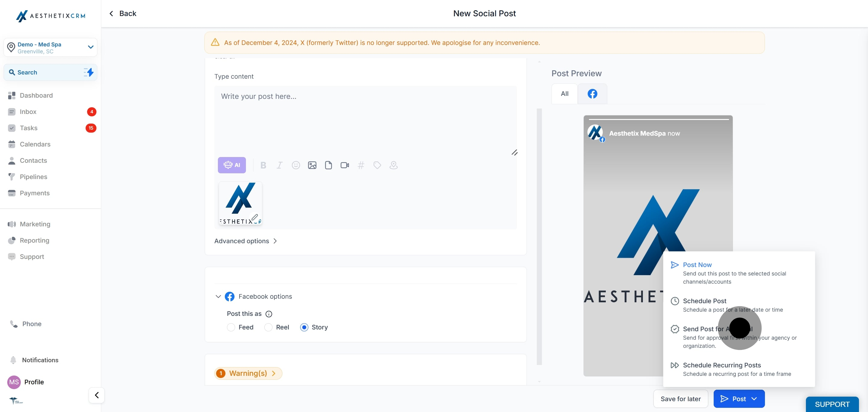The width and height of the screenshot is (868, 412).
Task: Select the Reel radio button
Action: pyautogui.click(x=268, y=327)
